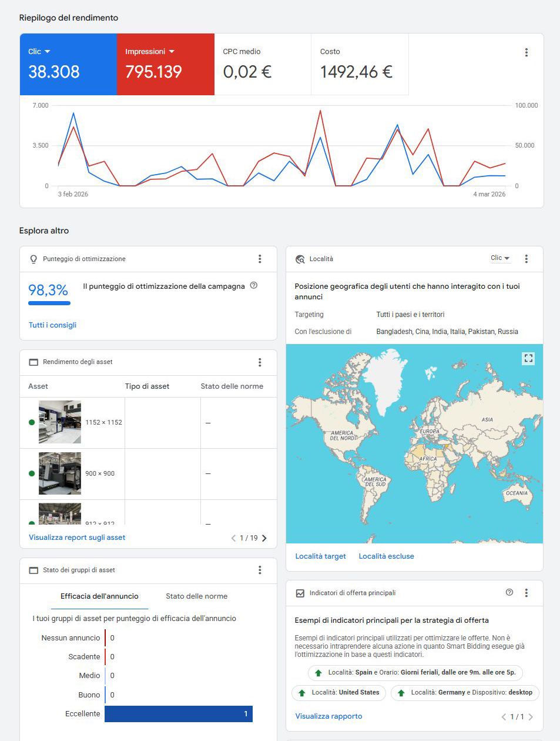Click the Tipo di asset column header
Viewport: 560px width, 741px height.
pyautogui.click(x=147, y=386)
